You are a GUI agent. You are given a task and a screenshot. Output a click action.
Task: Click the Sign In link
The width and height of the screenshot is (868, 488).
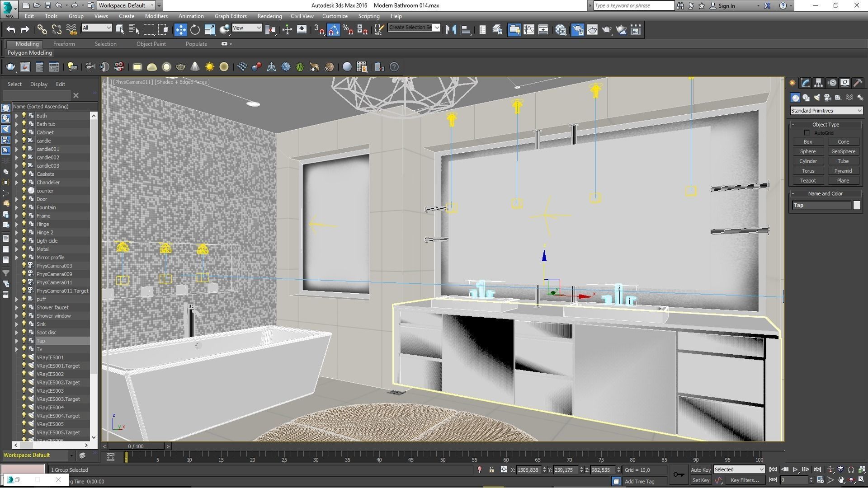(x=726, y=6)
